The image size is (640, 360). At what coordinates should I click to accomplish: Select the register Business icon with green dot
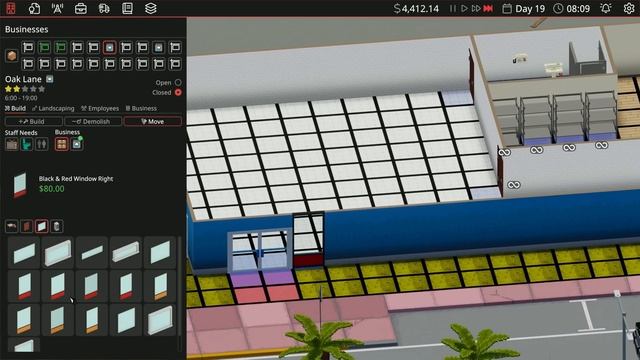(x=77, y=144)
